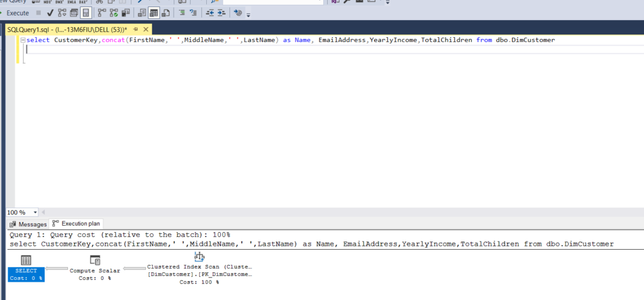Click the DMX query icon
The image size is (644, 300).
pos(59,2)
